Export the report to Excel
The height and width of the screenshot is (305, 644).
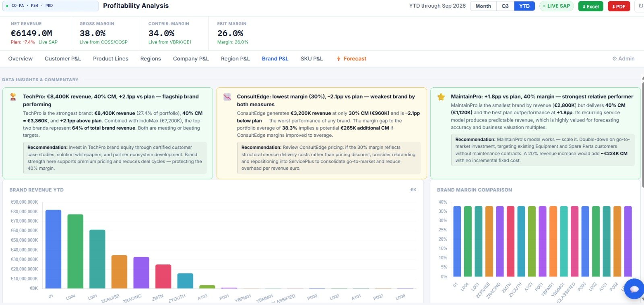tap(591, 6)
